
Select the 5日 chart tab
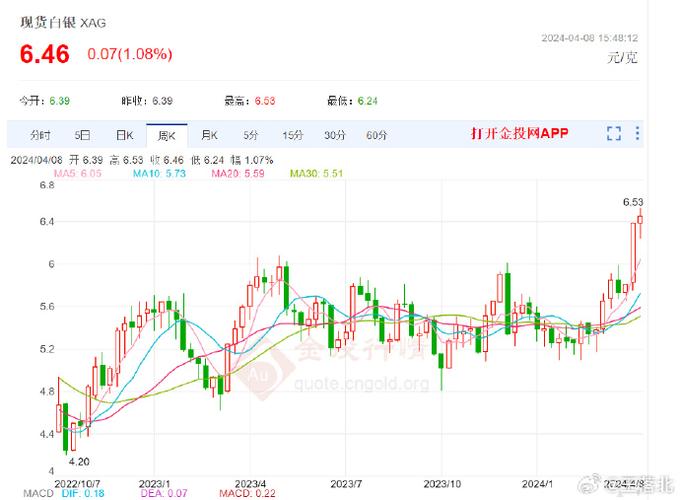82,135
